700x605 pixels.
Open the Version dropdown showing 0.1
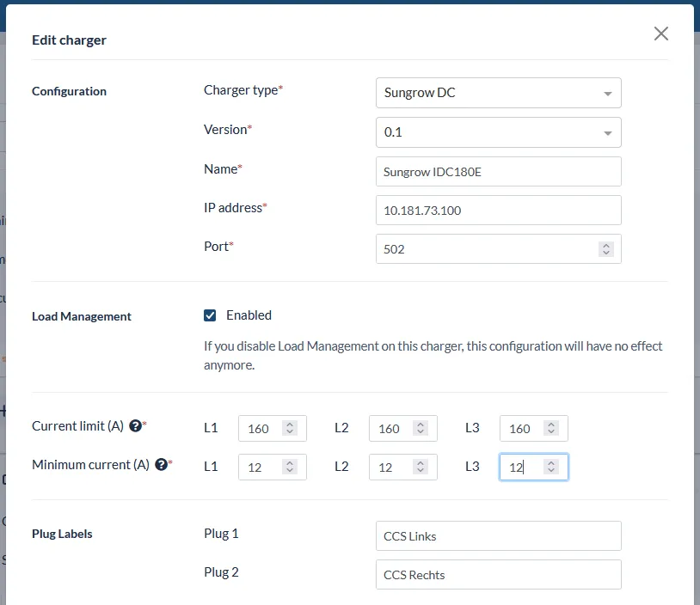(498, 132)
